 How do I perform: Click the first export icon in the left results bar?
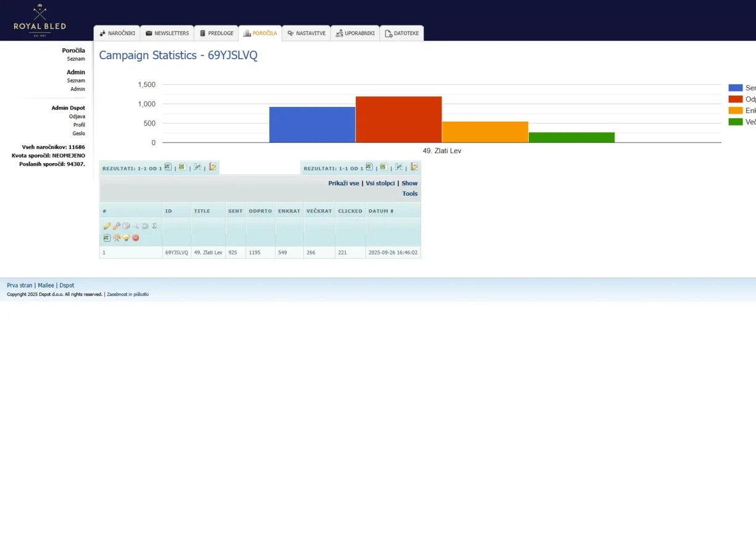[168, 167]
